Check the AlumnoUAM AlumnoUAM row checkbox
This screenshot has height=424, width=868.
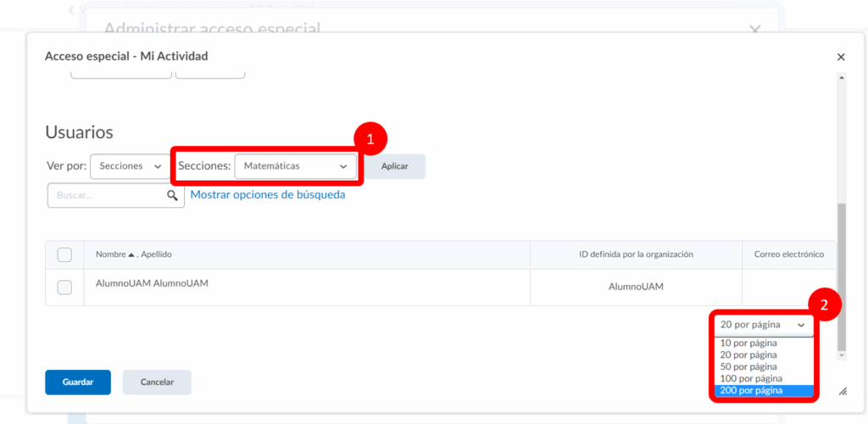(x=64, y=287)
